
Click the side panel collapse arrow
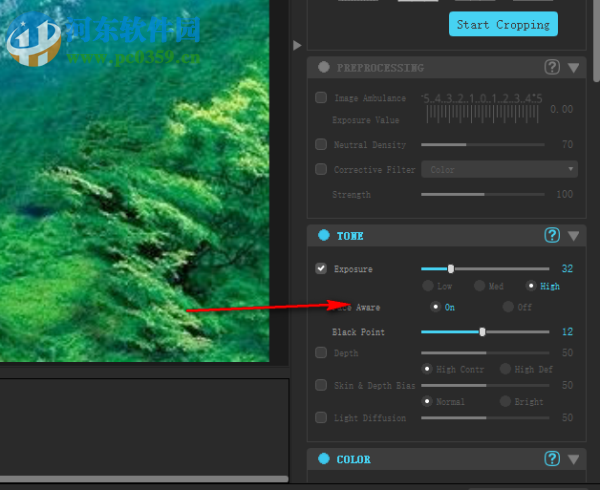[297, 45]
